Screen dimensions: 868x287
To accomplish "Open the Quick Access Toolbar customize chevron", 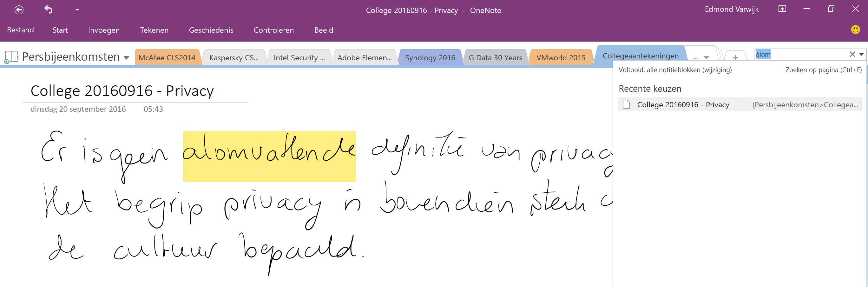I will tap(77, 10).
